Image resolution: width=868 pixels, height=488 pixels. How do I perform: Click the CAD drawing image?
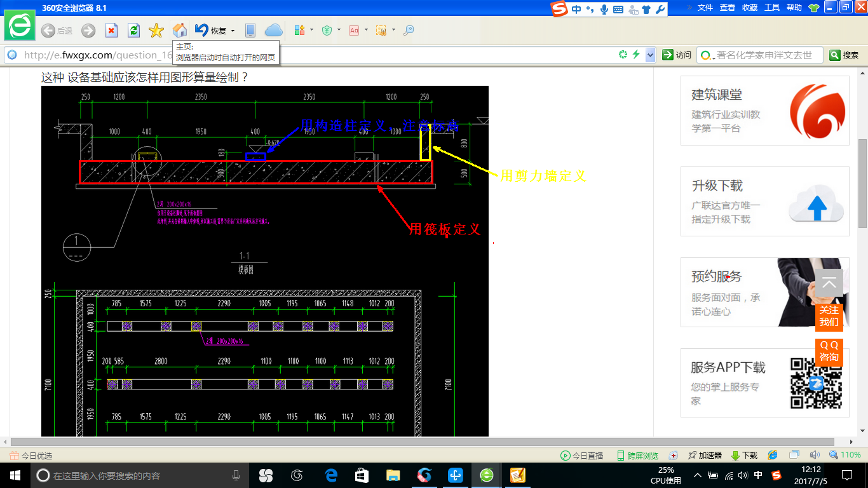click(x=265, y=261)
